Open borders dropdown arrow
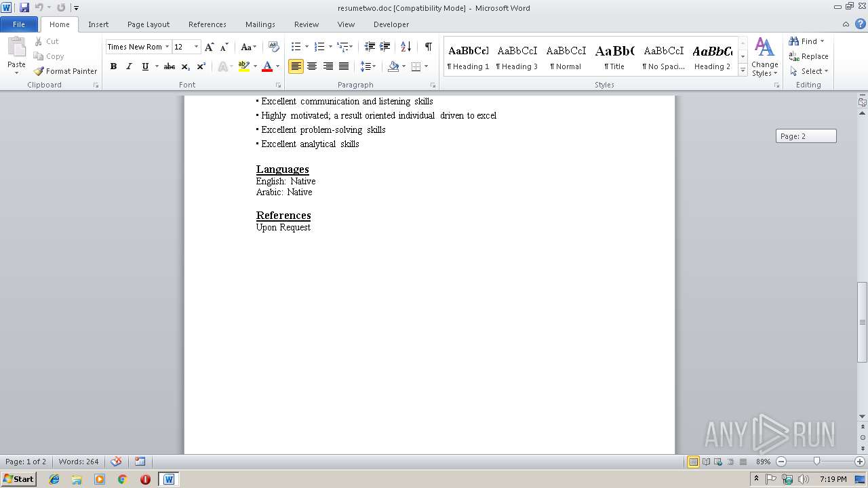Image resolution: width=868 pixels, height=488 pixels. (x=426, y=66)
